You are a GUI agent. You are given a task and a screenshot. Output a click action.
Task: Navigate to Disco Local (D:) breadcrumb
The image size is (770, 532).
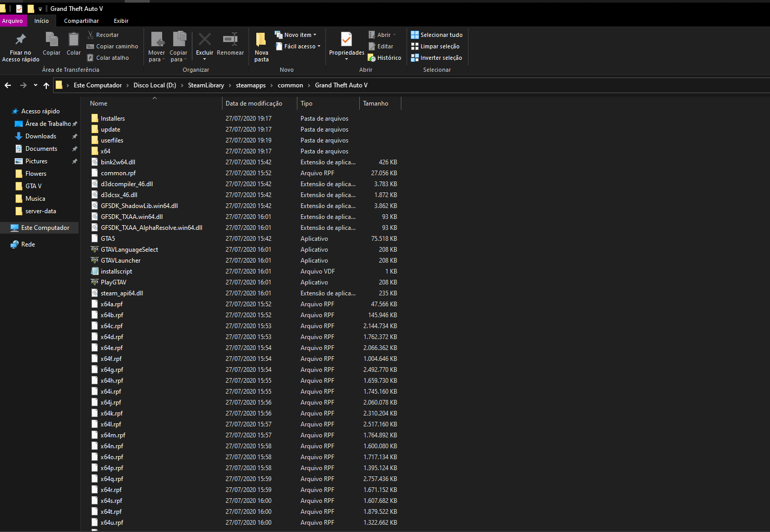click(154, 85)
